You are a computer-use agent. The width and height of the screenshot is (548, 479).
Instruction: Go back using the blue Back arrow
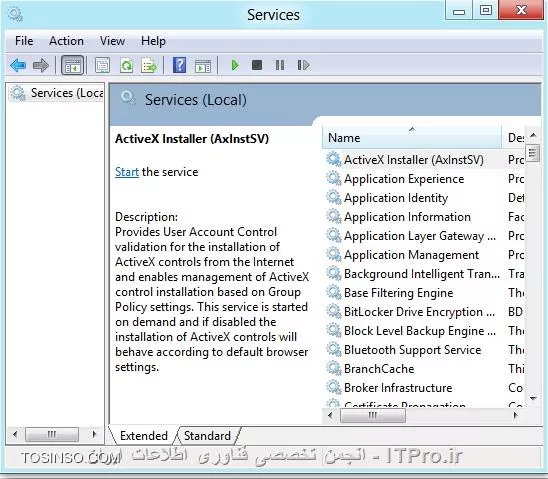pos(18,65)
